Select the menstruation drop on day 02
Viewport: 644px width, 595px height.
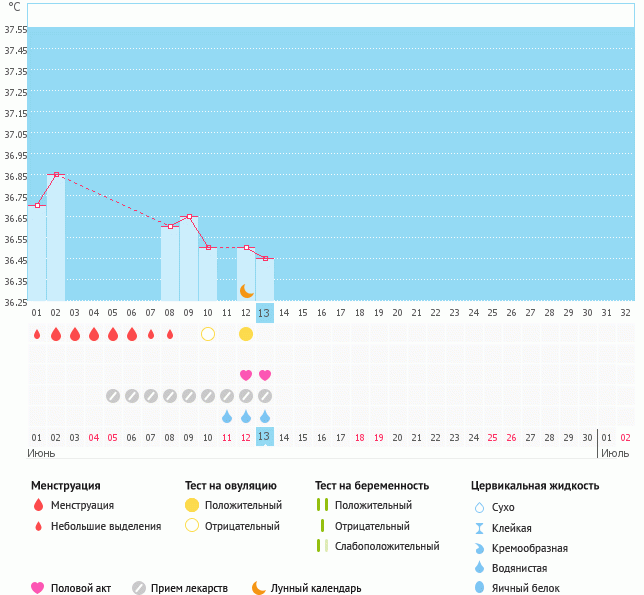click(x=56, y=333)
